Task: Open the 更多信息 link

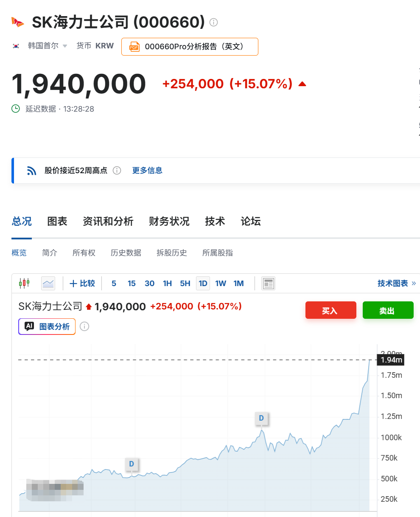Action: [x=147, y=171]
